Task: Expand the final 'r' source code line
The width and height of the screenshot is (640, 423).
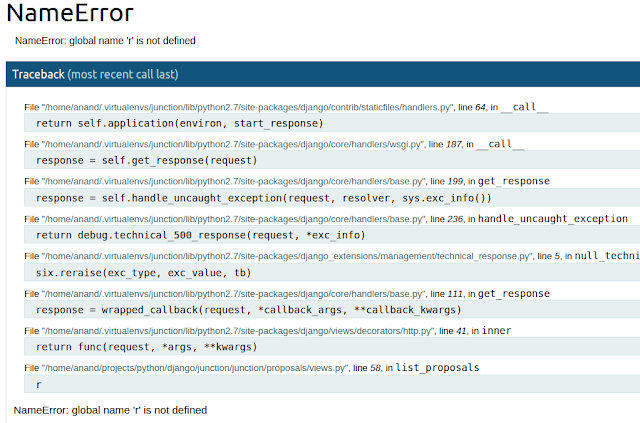Action: (332, 384)
